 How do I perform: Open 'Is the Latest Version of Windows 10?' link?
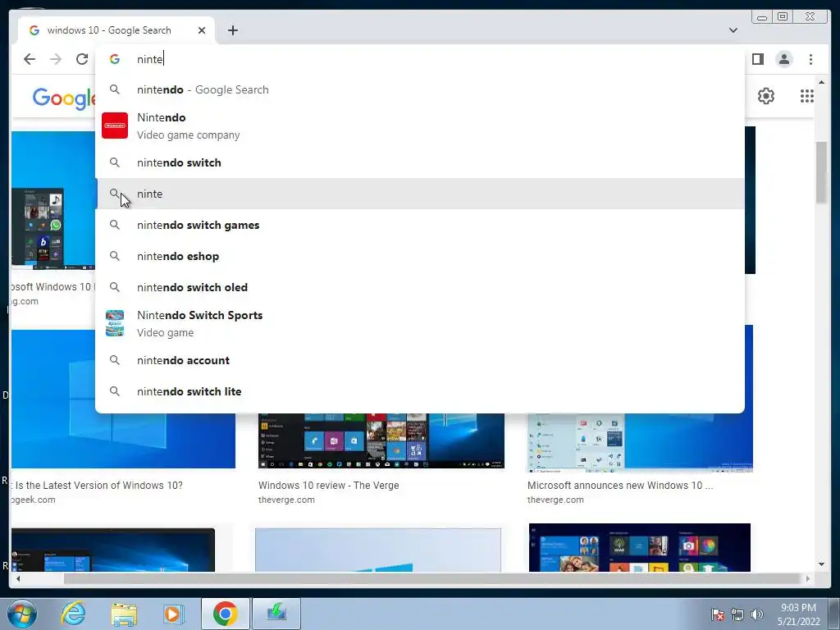click(97, 486)
